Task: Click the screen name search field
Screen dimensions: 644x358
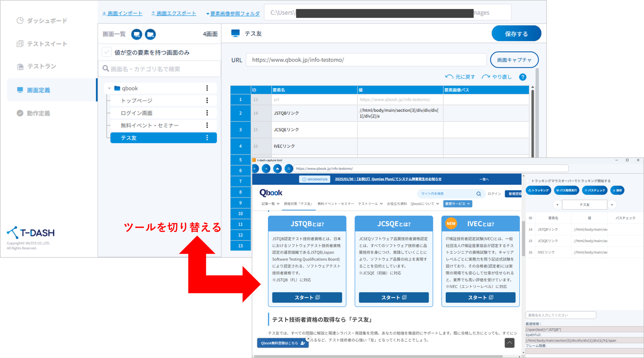Action: 161,69
